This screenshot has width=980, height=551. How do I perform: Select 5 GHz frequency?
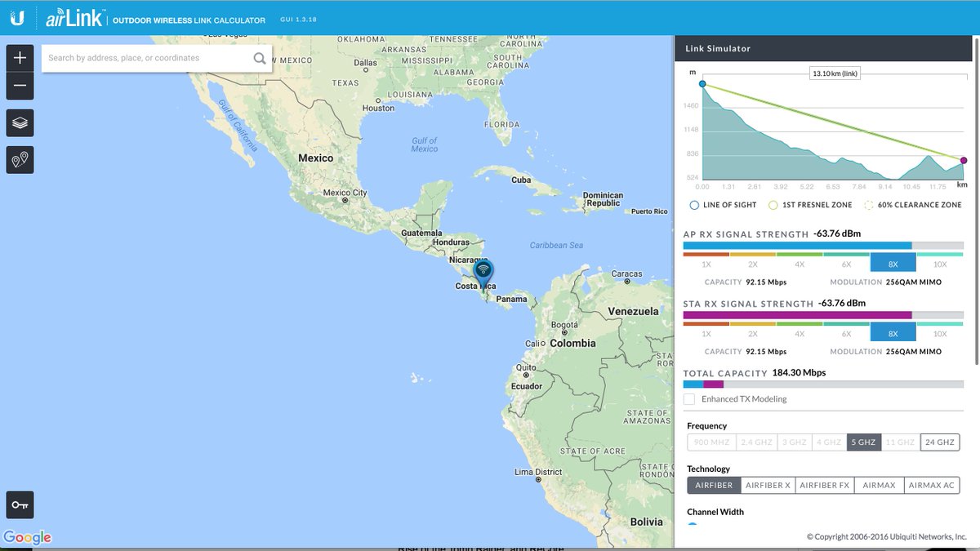[863, 442]
